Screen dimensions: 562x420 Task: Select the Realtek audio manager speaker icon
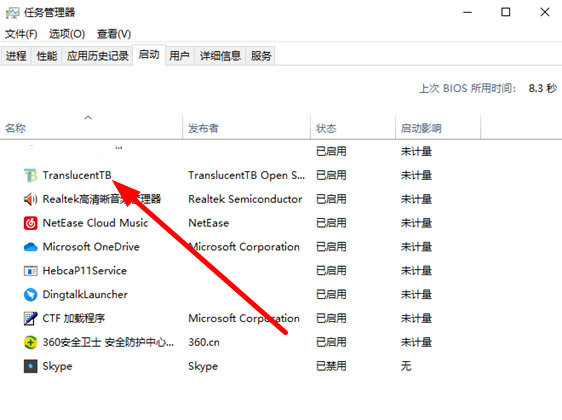30,199
